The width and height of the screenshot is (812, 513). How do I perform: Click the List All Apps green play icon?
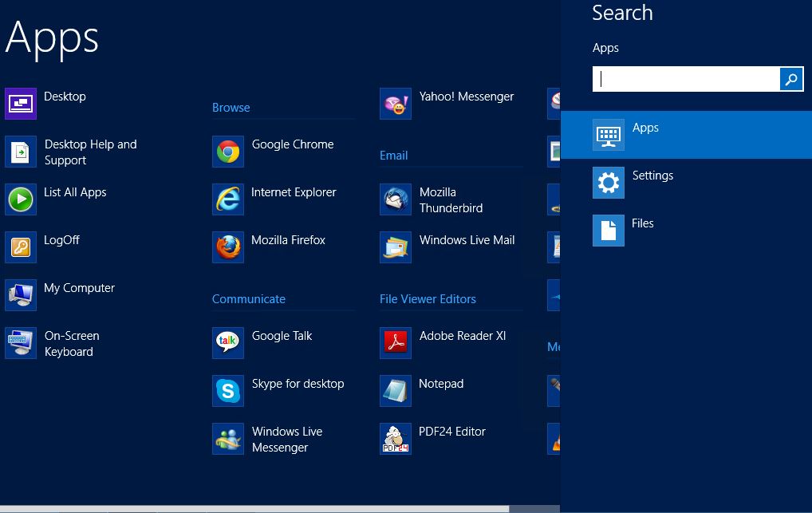coord(21,199)
